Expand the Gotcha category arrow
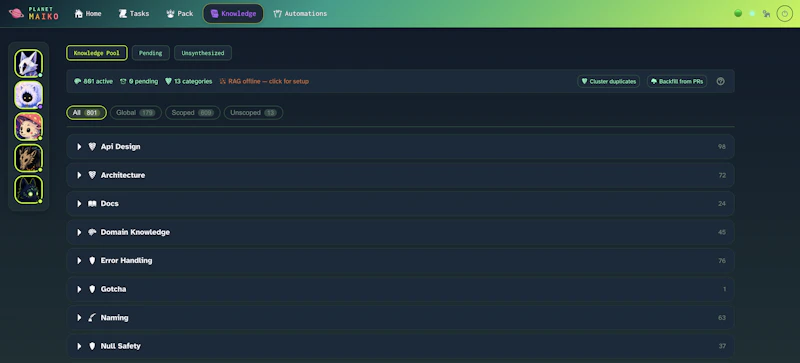This screenshot has height=363, width=800. coord(79,289)
